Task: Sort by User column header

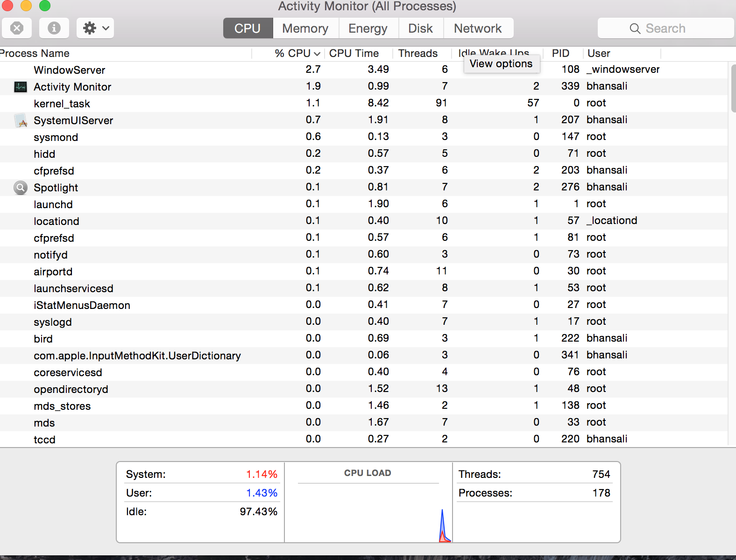Action: [599, 53]
